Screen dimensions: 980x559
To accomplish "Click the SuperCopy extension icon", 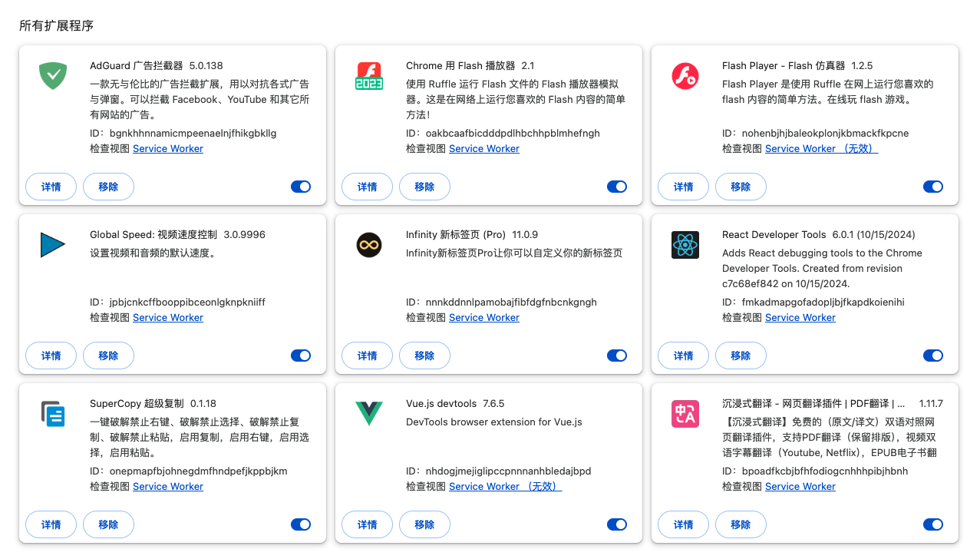I will point(53,414).
